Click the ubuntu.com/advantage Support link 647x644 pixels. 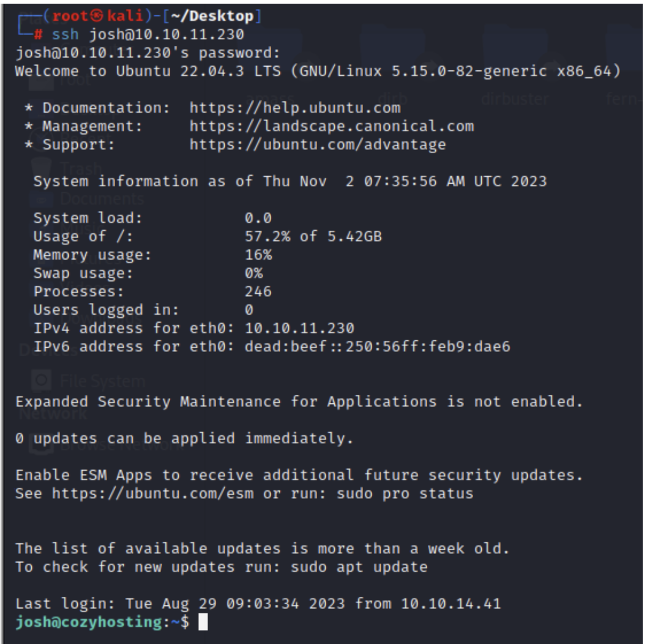pos(318,145)
